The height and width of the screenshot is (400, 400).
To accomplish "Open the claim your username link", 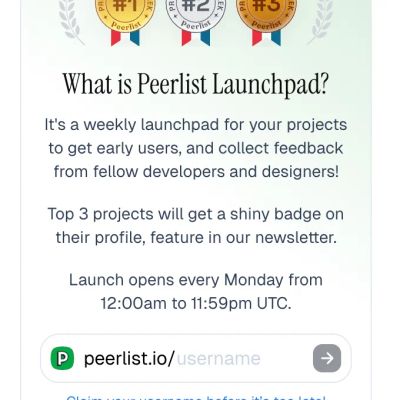I will click(196, 397).
